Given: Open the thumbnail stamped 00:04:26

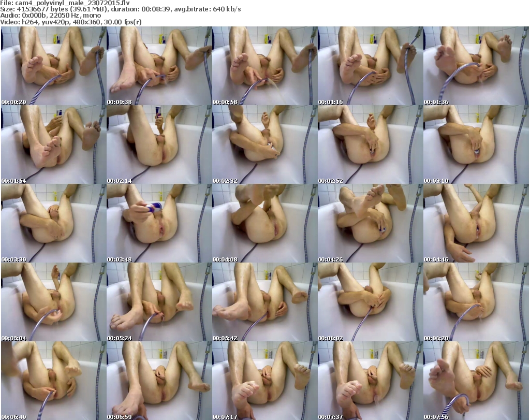Looking at the screenshot, I should coord(370,224).
